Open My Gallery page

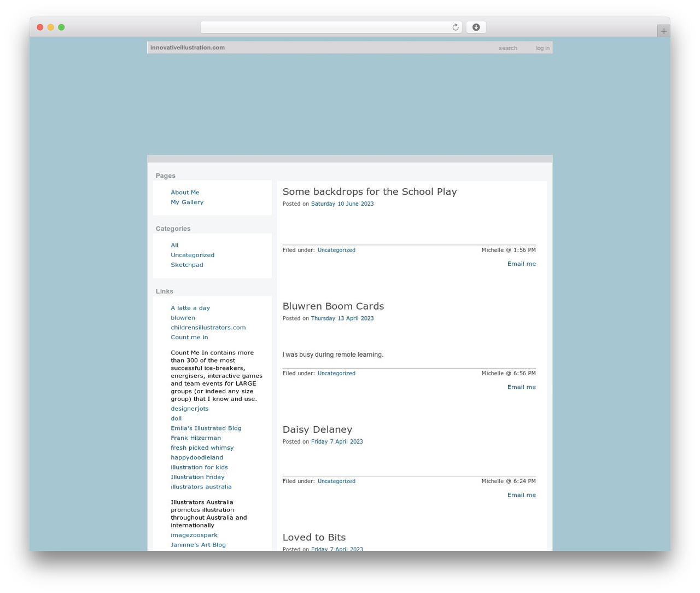pyautogui.click(x=187, y=202)
